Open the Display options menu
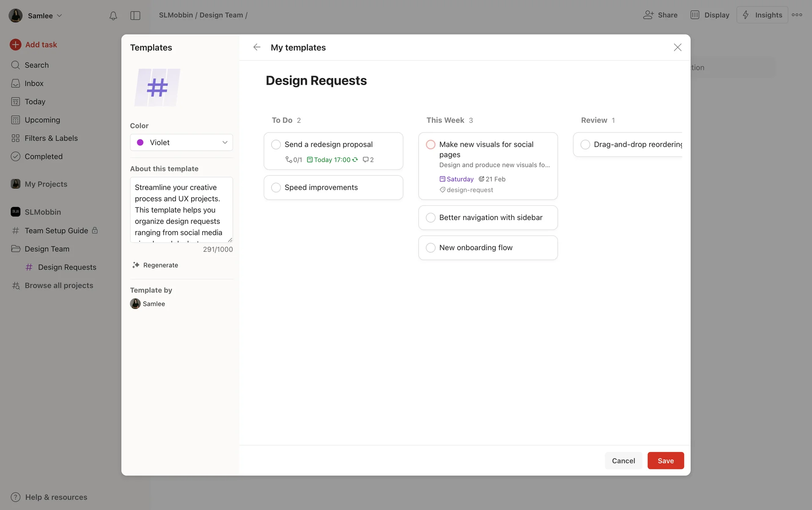This screenshot has width=812, height=510. [710, 15]
